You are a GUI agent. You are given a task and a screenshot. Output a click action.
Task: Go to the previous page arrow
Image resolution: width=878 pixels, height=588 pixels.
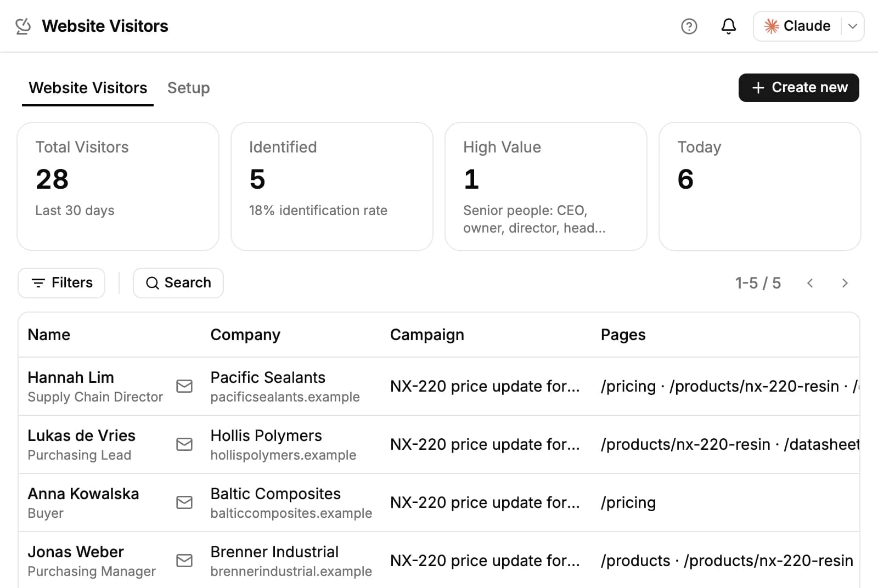coord(810,283)
